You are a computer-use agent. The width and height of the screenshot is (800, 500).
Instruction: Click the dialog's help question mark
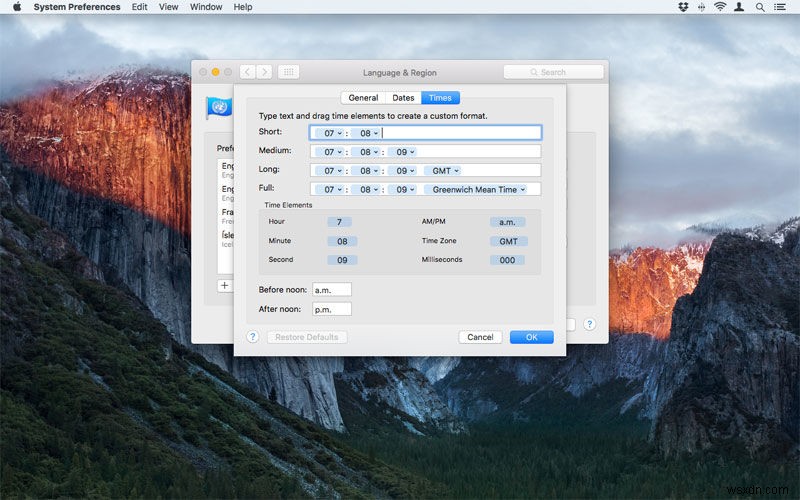(x=252, y=337)
